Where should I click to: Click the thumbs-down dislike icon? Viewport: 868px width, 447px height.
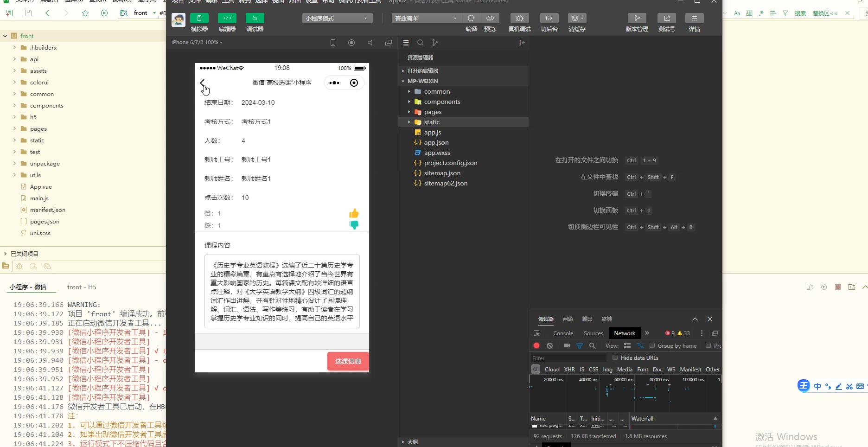354,225
